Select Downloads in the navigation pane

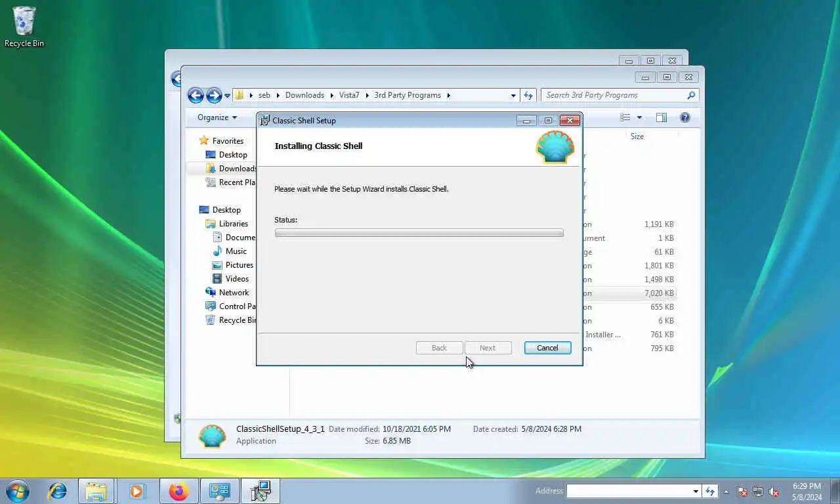pyautogui.click(x=231, y=169)
